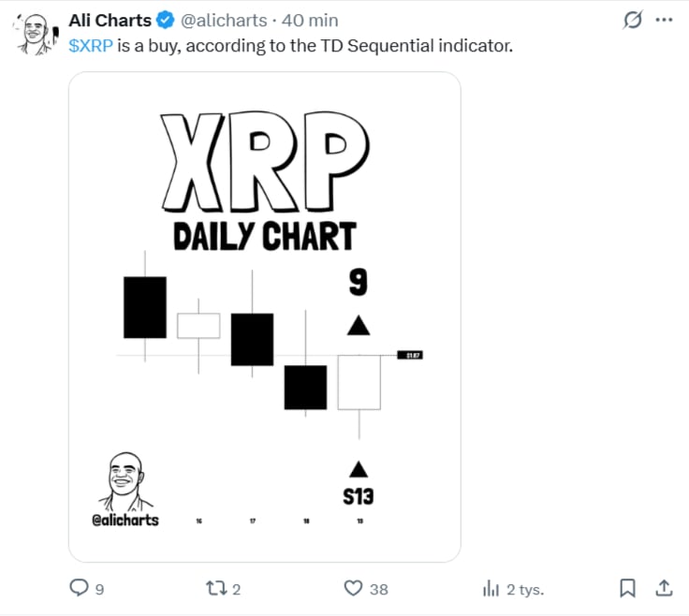689x616 pixels.
Task: Open the share tweet menu
Action: 663,588
